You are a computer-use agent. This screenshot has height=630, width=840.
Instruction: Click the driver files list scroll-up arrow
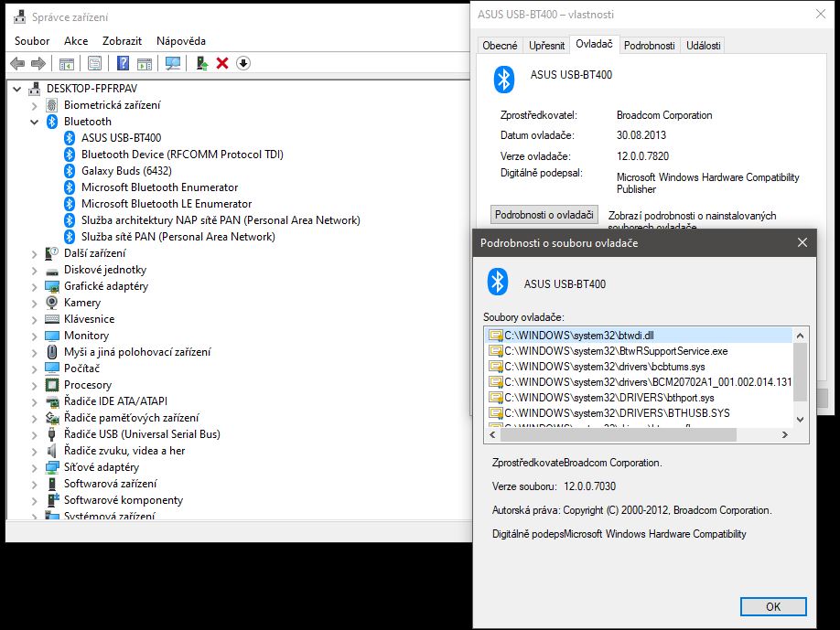[800, 336]
